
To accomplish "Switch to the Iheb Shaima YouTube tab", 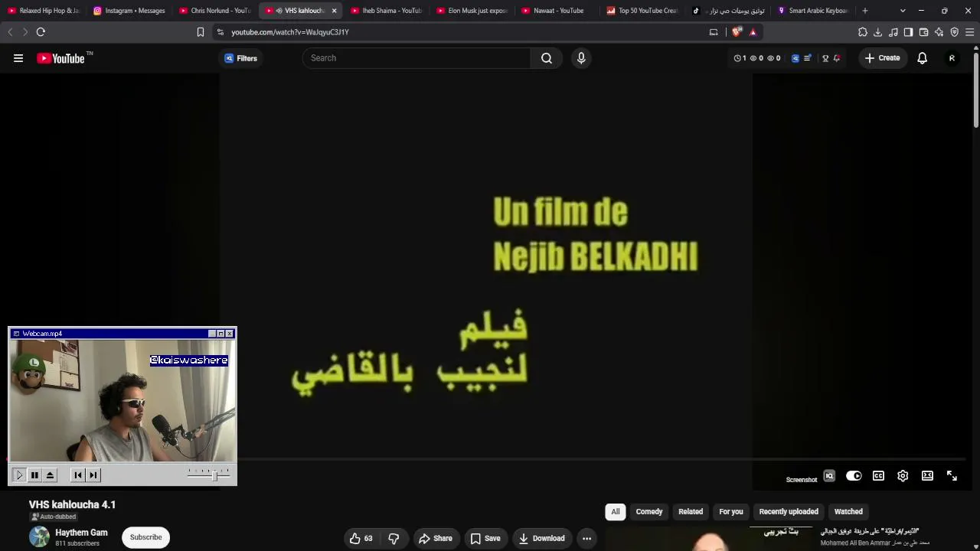I will coord(387,11).
